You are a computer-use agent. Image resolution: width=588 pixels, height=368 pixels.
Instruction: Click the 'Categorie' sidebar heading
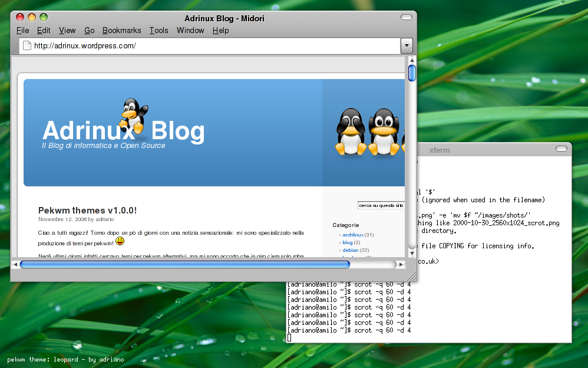[345, 225]
